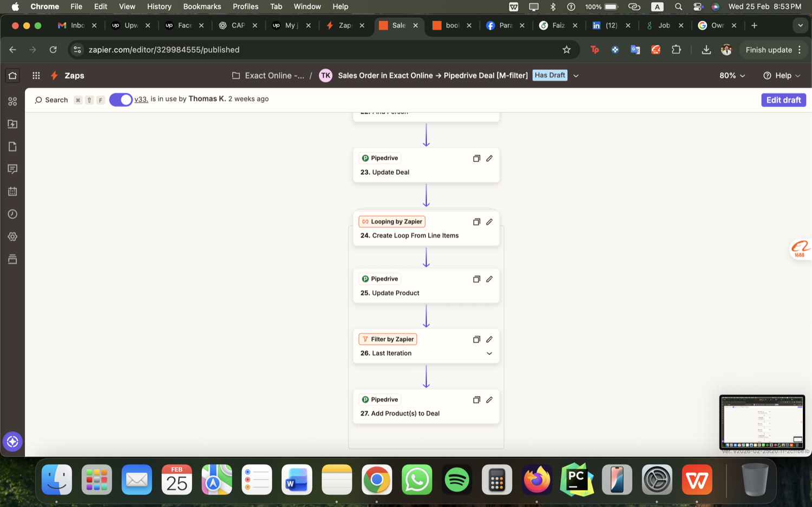812x507 pixels.
Task: Edit step 26 Last Iteration pencil
Action: (x=489, y=339)
